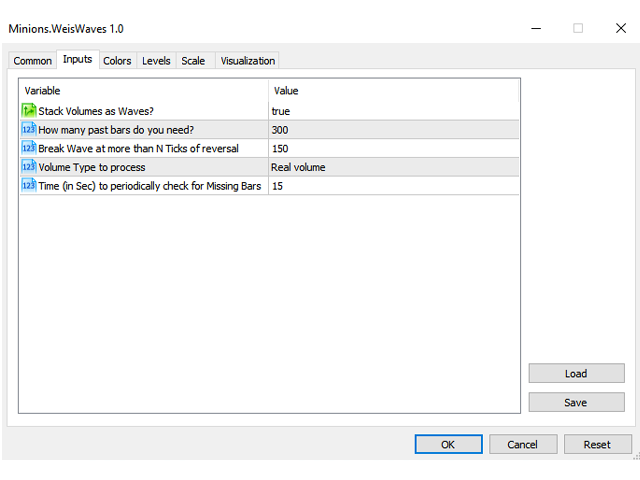640x480 pixels.
Task: Click the Cancel button
Action: [523, 444]
